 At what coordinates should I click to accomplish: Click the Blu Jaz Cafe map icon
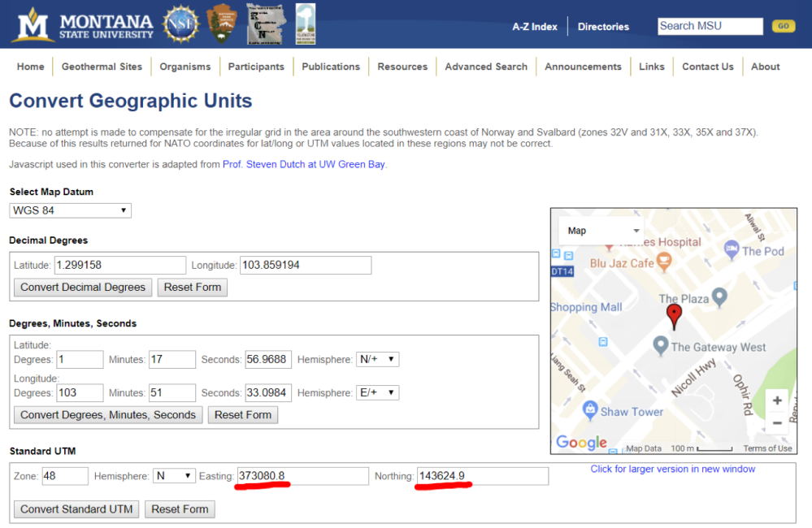[664, 263]
